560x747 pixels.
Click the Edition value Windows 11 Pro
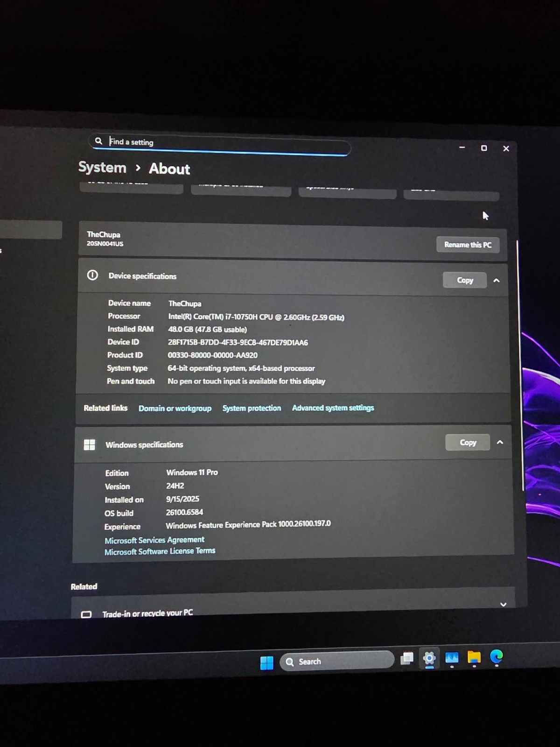(192, 472)
